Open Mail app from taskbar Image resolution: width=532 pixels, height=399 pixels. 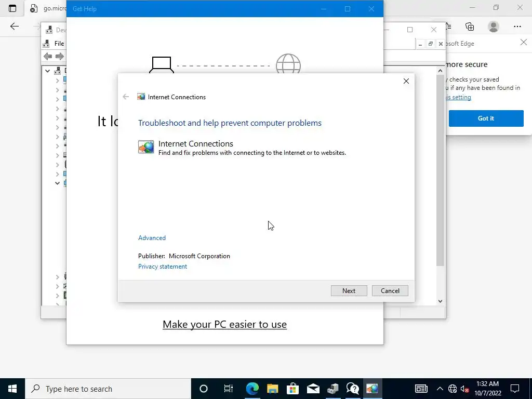[x=313, y=389]
